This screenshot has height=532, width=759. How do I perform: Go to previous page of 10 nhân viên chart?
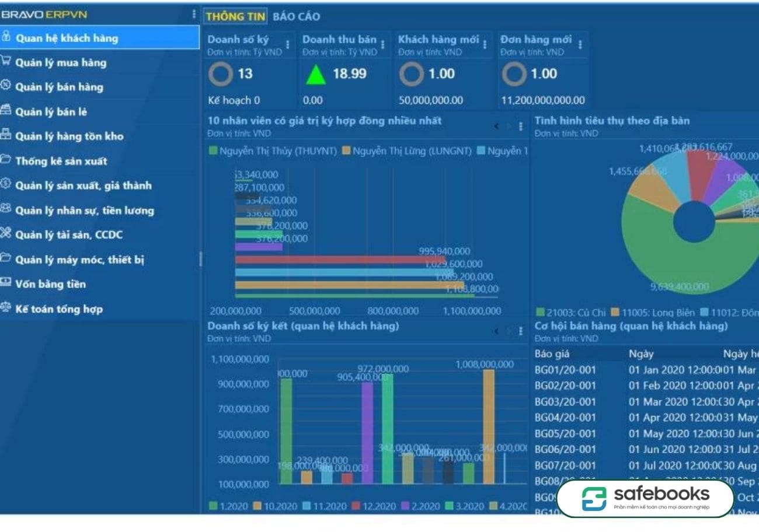pos(496,125)
